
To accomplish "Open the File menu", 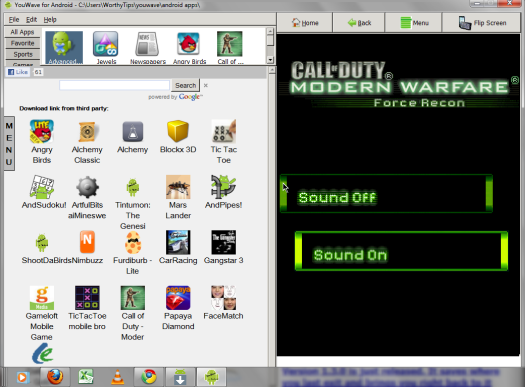I will click(14, 19).
